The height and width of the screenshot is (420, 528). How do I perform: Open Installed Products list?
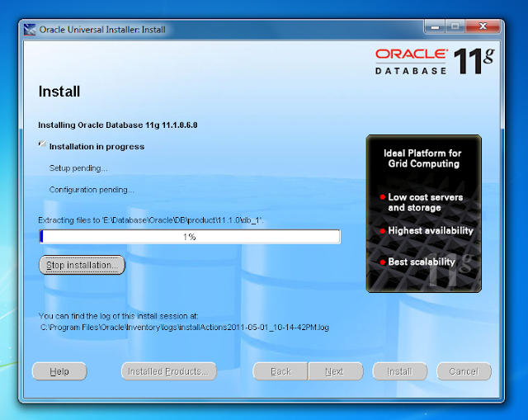(168, 371)
